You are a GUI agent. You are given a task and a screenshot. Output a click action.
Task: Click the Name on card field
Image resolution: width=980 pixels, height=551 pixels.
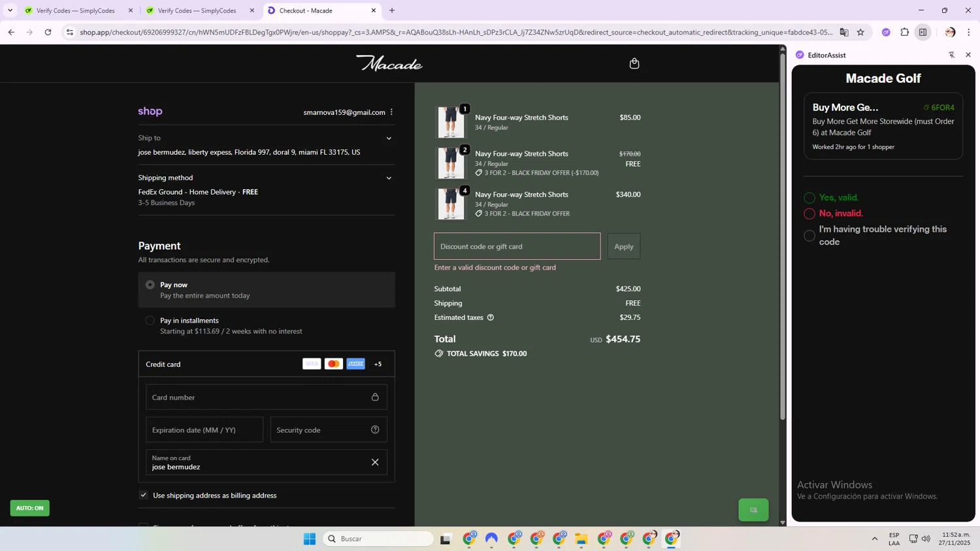click(x=267, y=462)
